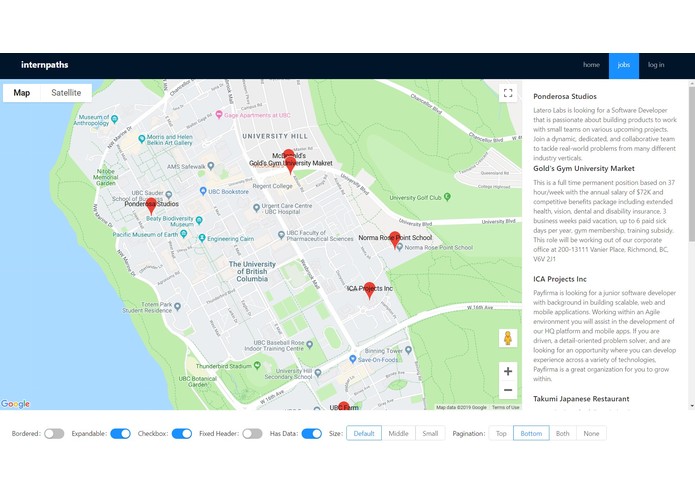Click the Binning Tower marker

(x=409, y=350)
